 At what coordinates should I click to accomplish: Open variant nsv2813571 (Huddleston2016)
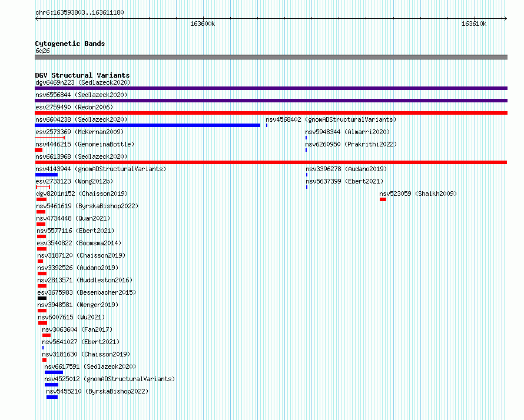click(85, 280)
